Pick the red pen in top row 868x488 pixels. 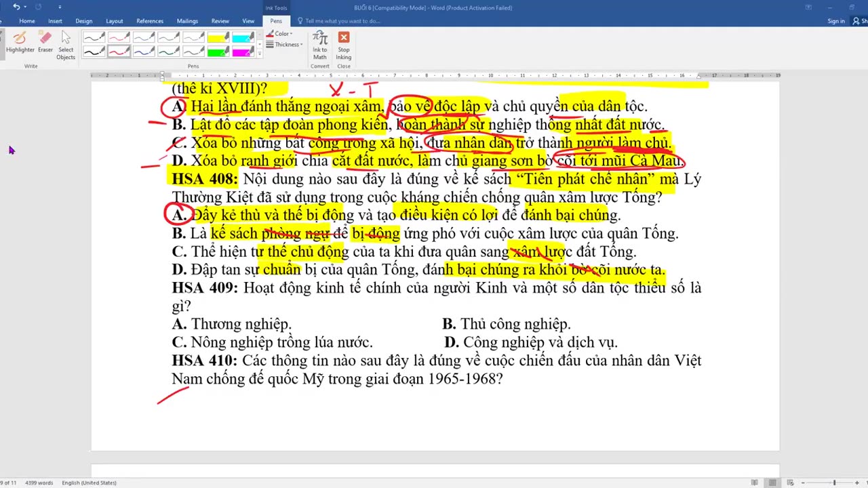pos(119,38)
